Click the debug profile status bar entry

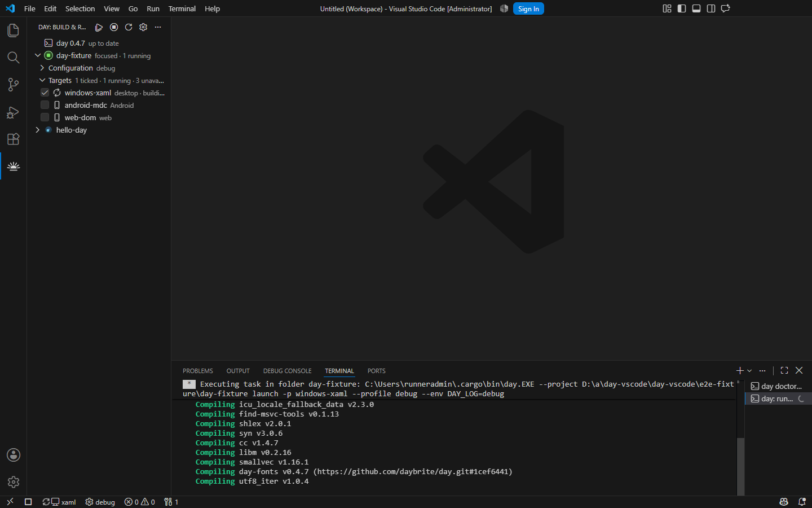click(x=100, y=502)
